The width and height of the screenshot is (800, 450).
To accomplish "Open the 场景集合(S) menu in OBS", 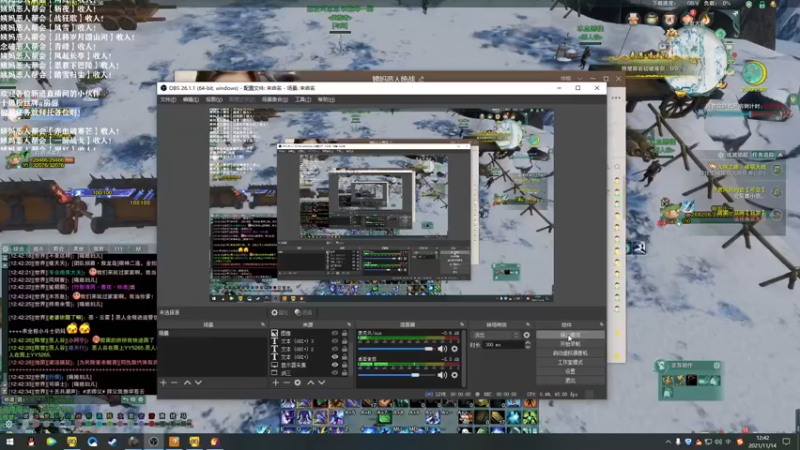I will pyautogui.click(x=274, y=99).
